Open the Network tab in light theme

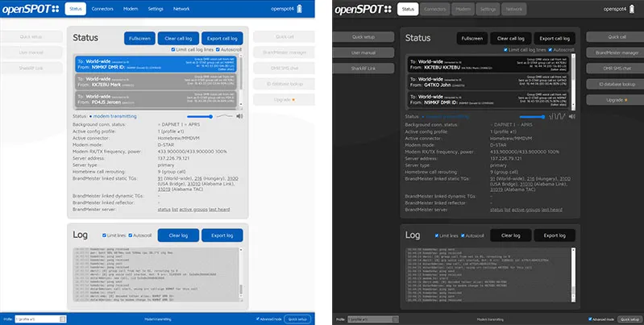point(181,9)
